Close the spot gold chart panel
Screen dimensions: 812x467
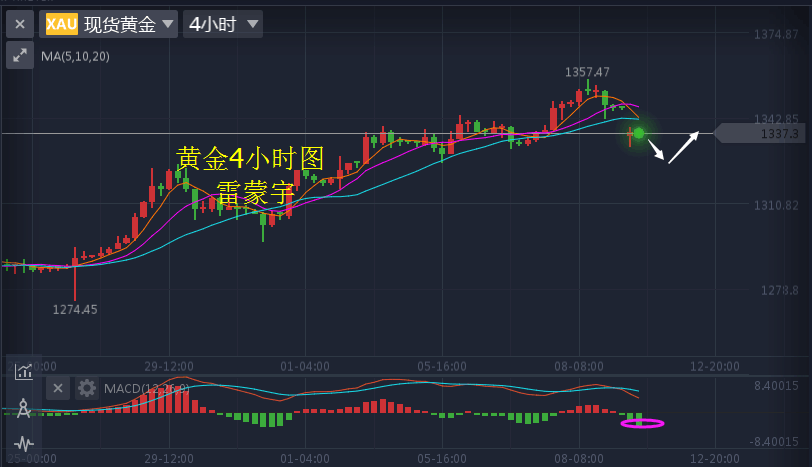(x=20, y=24)
